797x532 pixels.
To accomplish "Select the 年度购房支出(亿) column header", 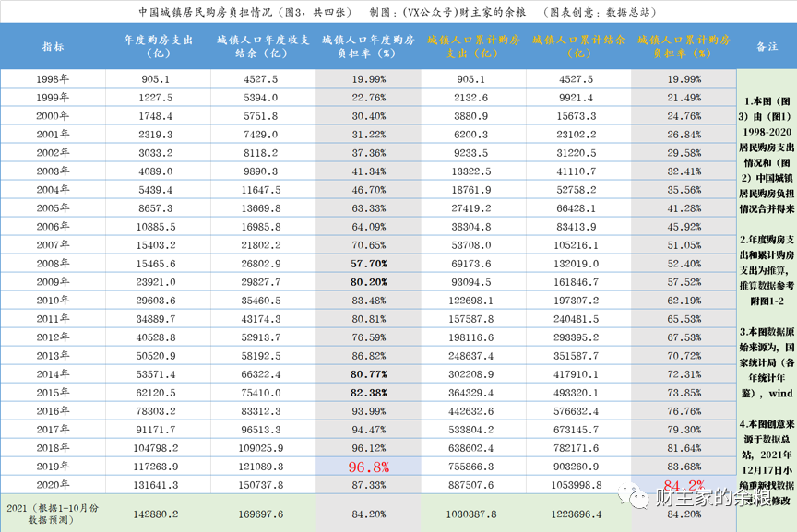I will click(x=159, y=46).
